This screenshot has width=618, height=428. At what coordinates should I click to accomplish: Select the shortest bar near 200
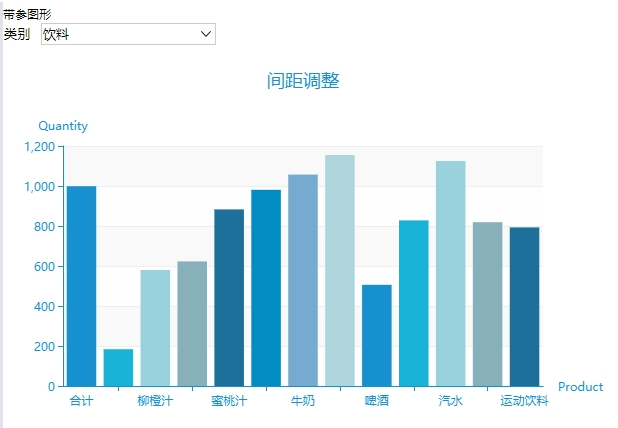pyautogui.click(x=118, y=367)
